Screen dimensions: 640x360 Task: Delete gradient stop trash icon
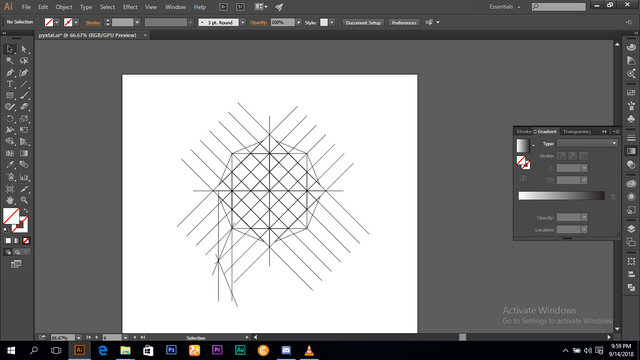[x=613, y=196]
